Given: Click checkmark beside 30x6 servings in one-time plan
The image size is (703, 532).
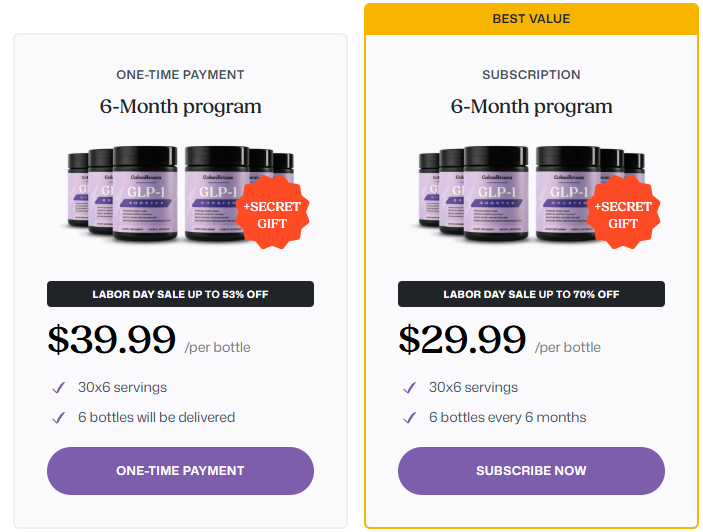Looking at the screenshot, I should (58, 388).
